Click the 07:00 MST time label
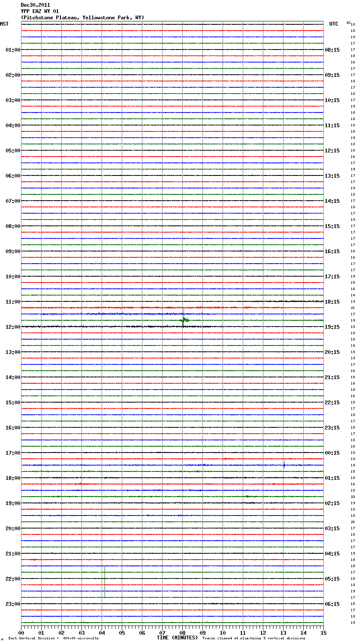 [13, 201]
